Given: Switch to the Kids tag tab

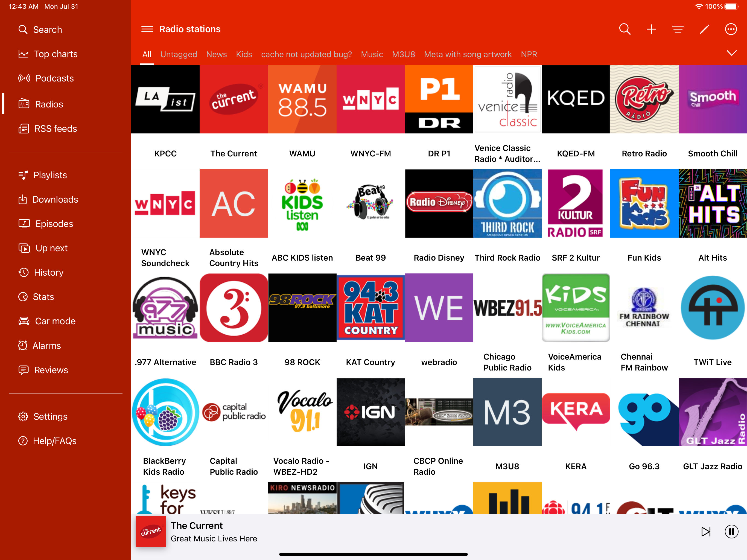Looking at the screenshot, I should click(244, 54).
